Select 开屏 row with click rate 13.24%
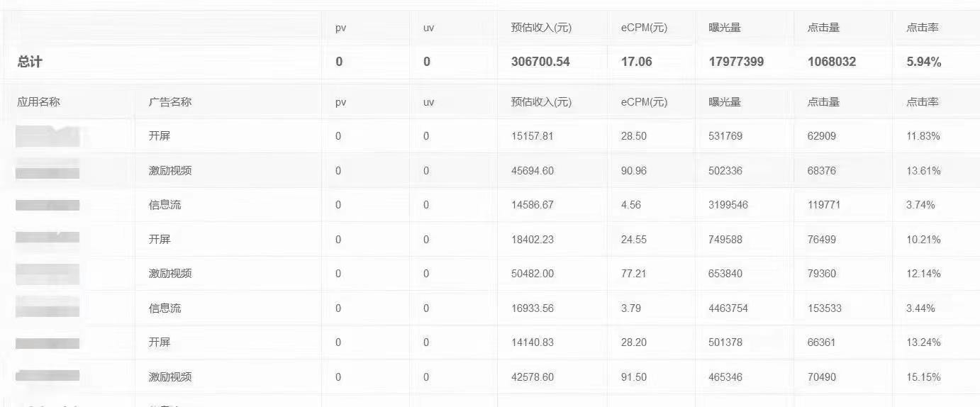The width and height of the screenshot is (980, 407). coord(490,342)
